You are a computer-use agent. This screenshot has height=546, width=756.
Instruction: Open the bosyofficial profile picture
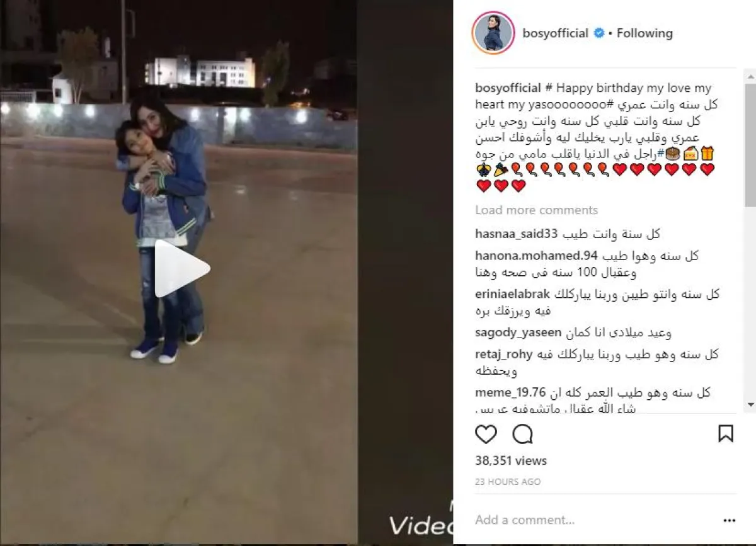(x=493, y=33)
